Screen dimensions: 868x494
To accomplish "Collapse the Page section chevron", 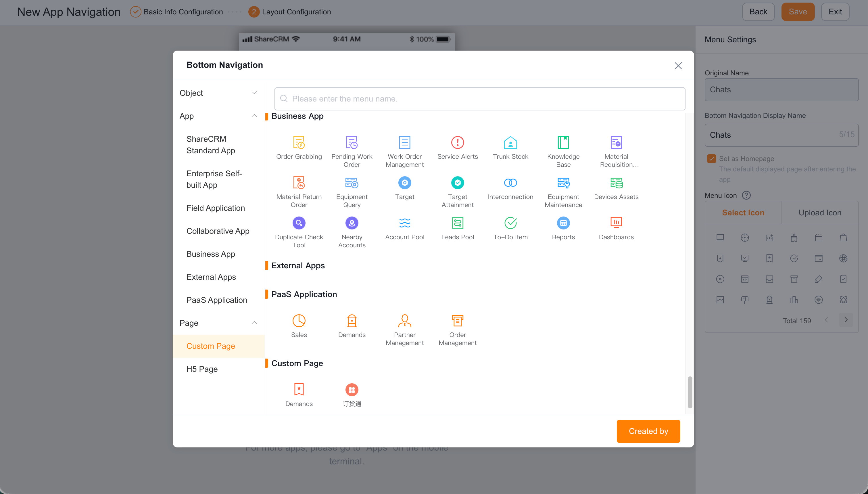I will point(254,323).
